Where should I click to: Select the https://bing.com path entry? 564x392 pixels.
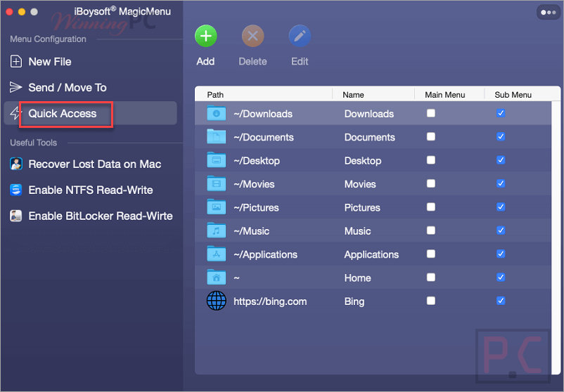270,301
